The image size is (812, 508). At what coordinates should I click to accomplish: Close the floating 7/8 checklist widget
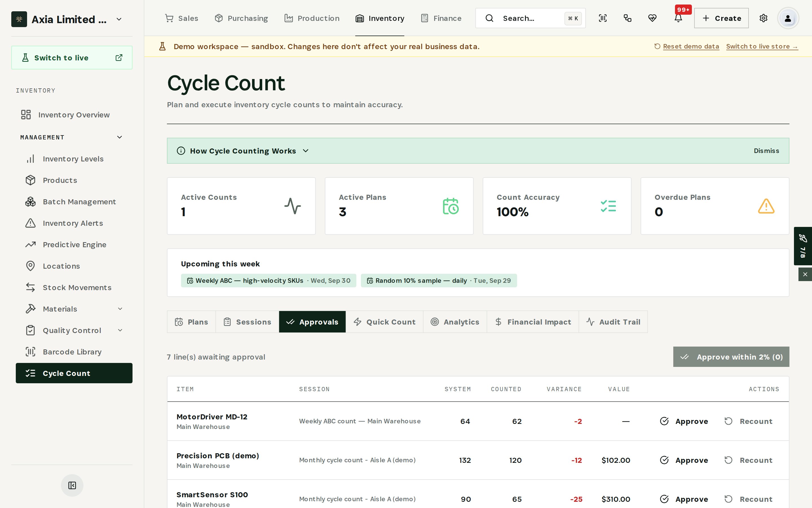coord(805,275)
